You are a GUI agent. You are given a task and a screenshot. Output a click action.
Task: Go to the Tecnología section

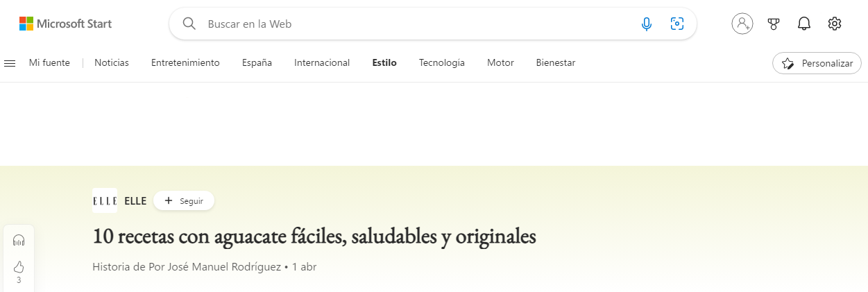442,63
